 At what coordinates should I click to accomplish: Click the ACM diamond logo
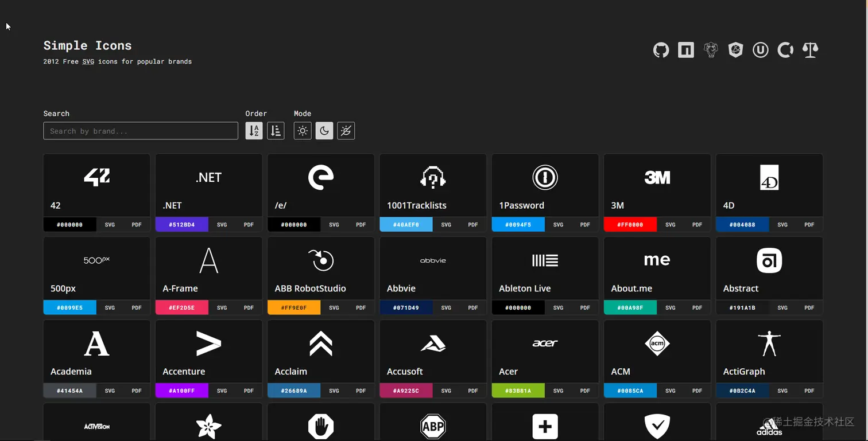(x=657, y=344)
